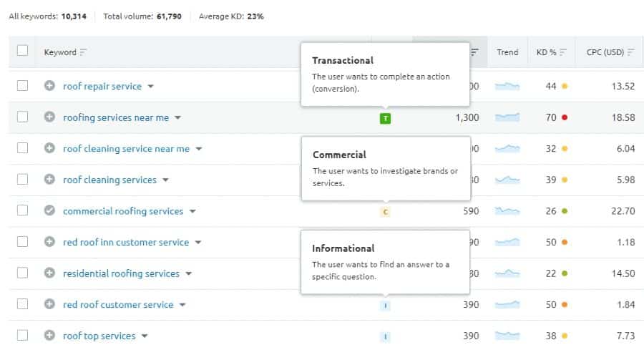Expand dropdown next to roof cleaning service near me
This screenshot has height=350, width=644.
(199, 149)
